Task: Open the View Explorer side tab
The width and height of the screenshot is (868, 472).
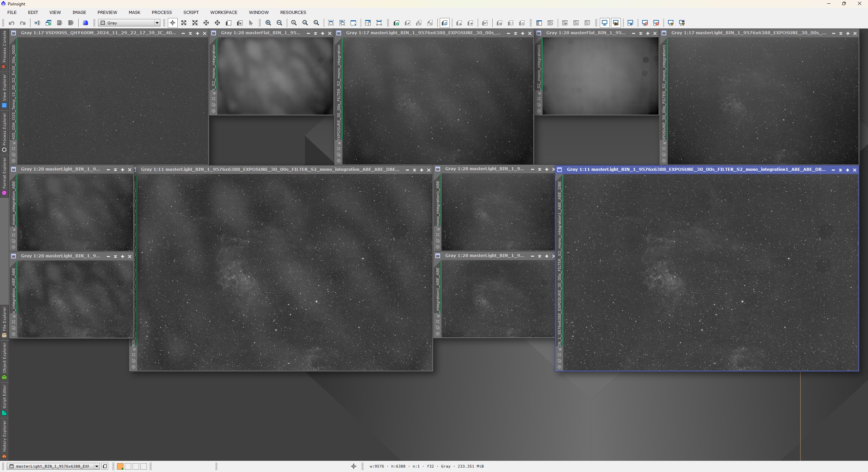Action: coord(4,91)
